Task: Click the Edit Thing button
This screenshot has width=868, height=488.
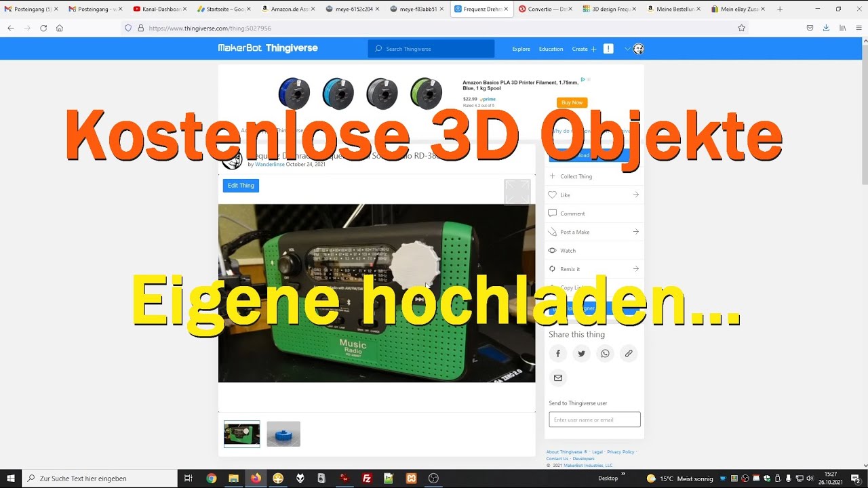Action: coord(241,186)
